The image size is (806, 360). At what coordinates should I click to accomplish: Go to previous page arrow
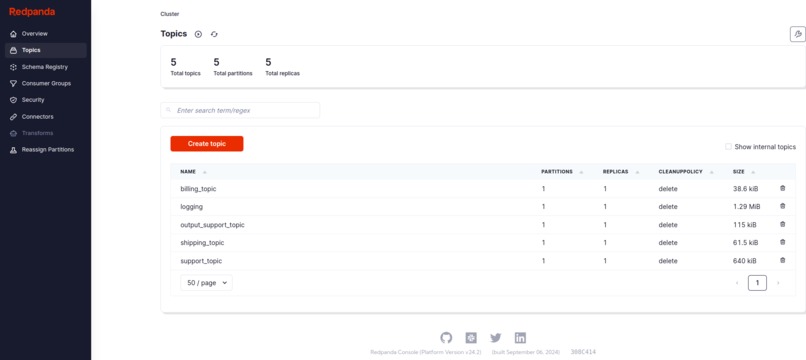pos(737,283)
